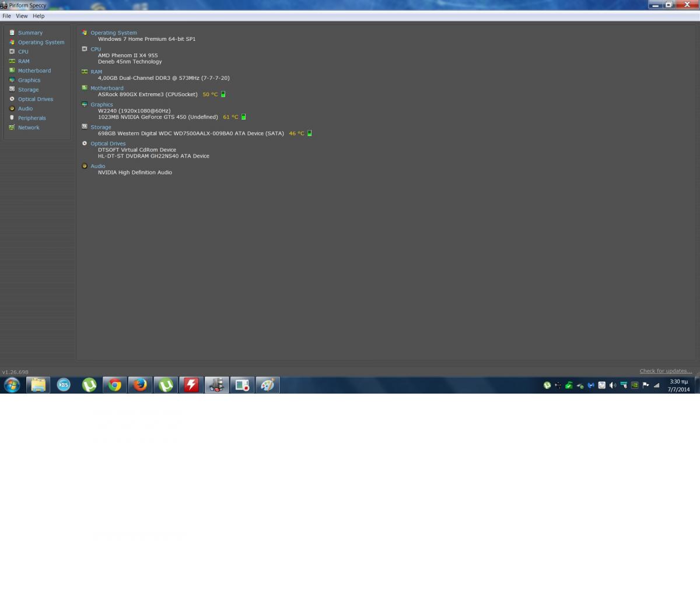The width and height of the screenshot is (700, 593).
Task: Open Peripherals in the sidebar
Action: click(32, 118)
